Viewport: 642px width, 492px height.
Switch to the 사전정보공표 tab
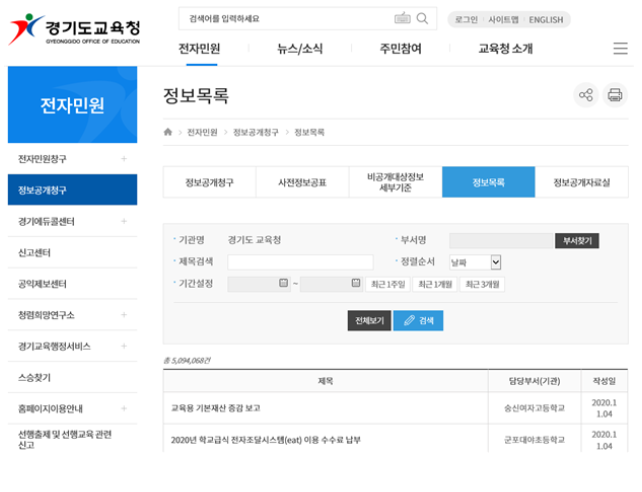click(x=303, y=182)
